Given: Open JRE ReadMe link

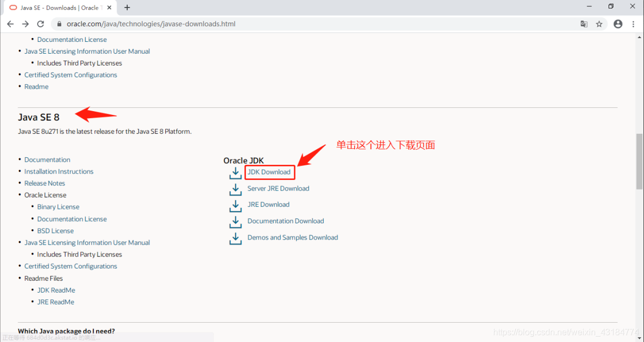Looking at the screenshot, I should tap(56, 302).
